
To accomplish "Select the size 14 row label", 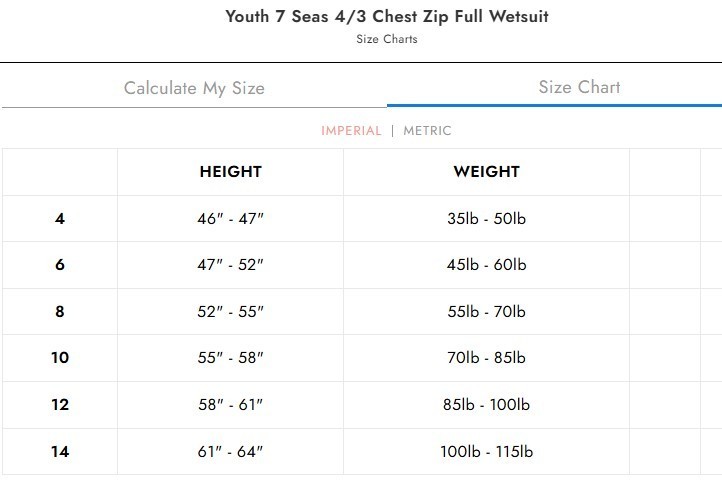I will (60, 451).
